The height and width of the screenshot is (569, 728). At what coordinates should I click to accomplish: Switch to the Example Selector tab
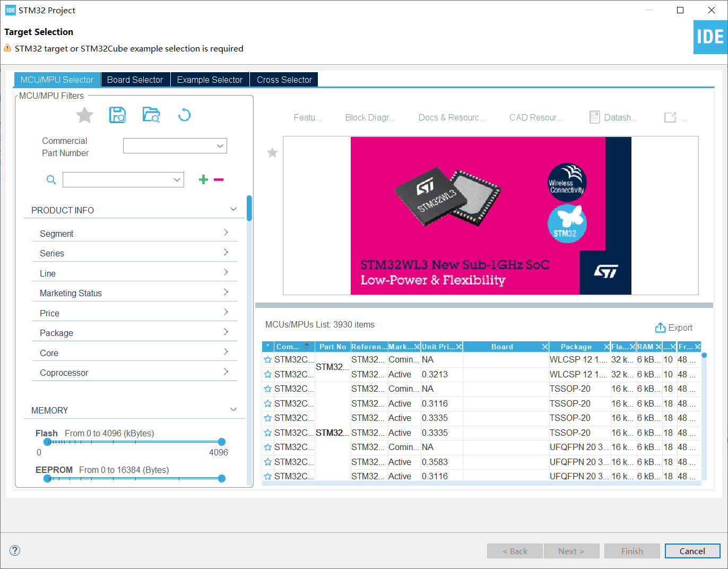coord(210,80)
